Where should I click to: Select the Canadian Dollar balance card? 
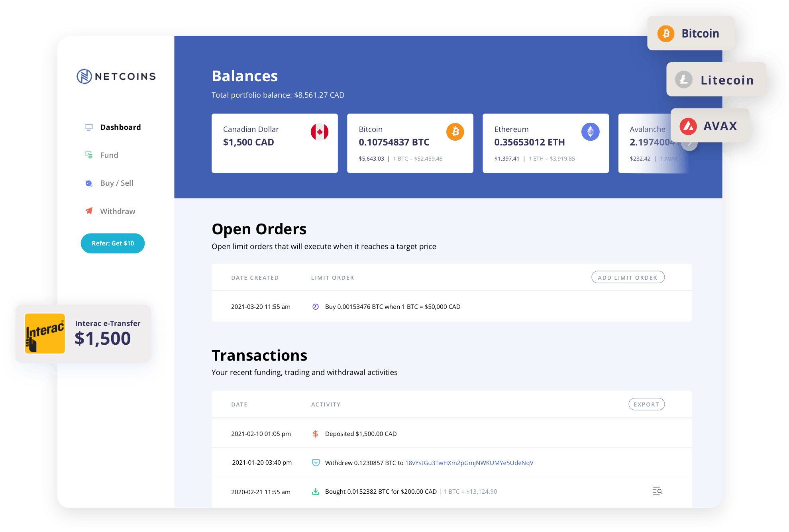coord(275,143)
